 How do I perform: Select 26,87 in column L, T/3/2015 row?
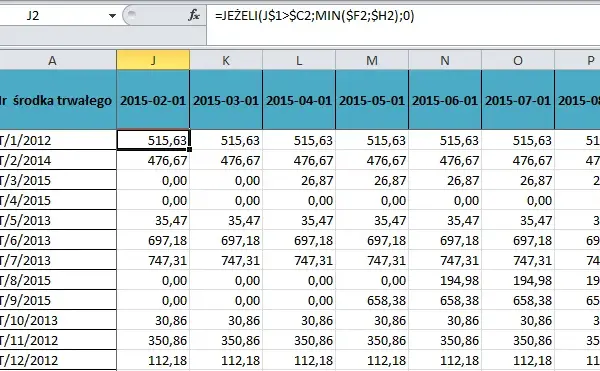click(299, 180)
